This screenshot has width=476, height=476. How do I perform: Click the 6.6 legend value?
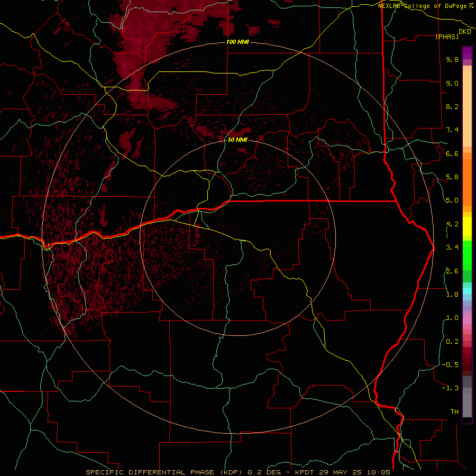pos(452,153)
